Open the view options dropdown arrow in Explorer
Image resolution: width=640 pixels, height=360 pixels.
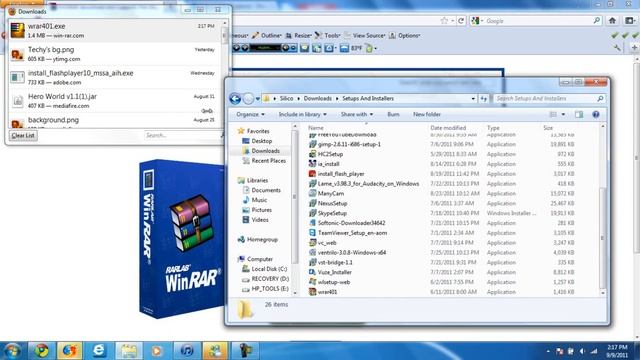click(x=563, y=114)
